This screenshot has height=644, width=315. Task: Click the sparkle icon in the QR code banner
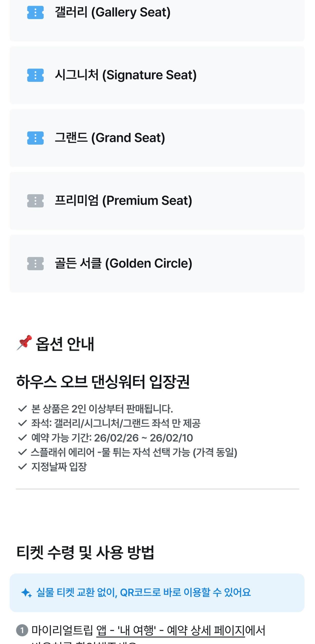coord(26,593)
